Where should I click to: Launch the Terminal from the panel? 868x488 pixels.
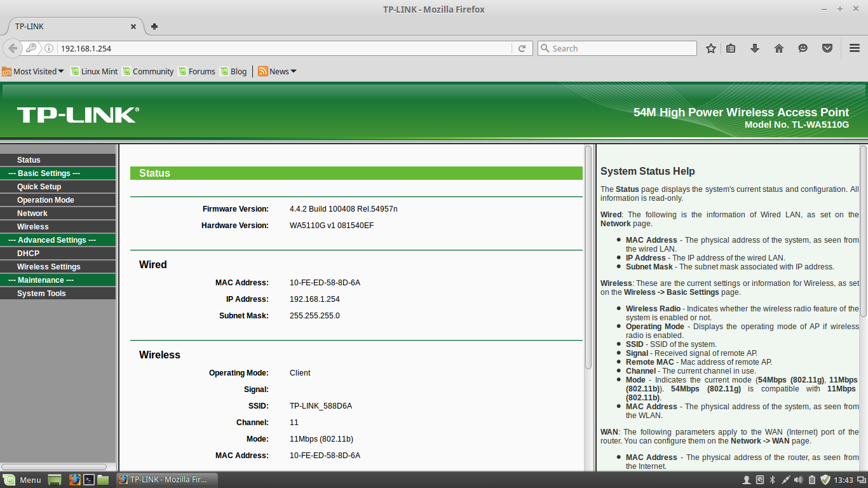click(89, 480)
